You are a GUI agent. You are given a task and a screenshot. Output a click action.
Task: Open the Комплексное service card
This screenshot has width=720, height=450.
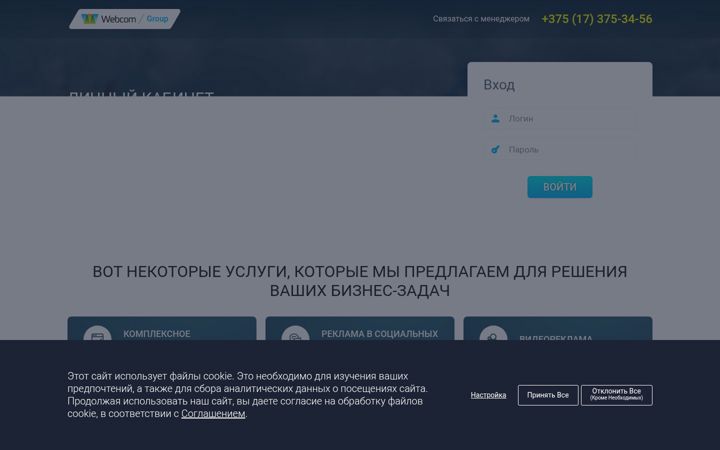pos(162,328)
